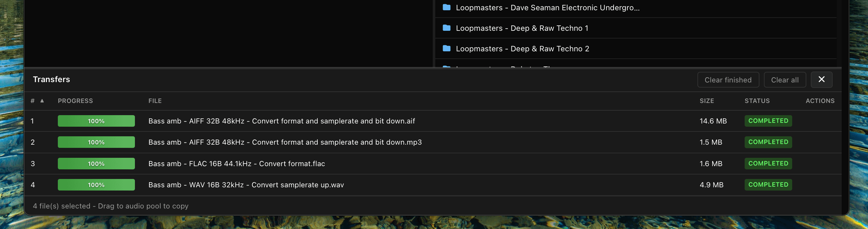Click the ACTIONS column header

click(820, 100)
